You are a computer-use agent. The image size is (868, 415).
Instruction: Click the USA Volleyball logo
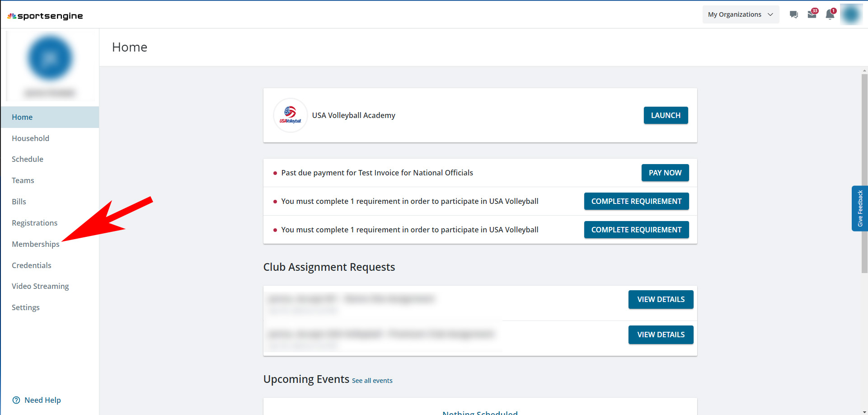290,115
